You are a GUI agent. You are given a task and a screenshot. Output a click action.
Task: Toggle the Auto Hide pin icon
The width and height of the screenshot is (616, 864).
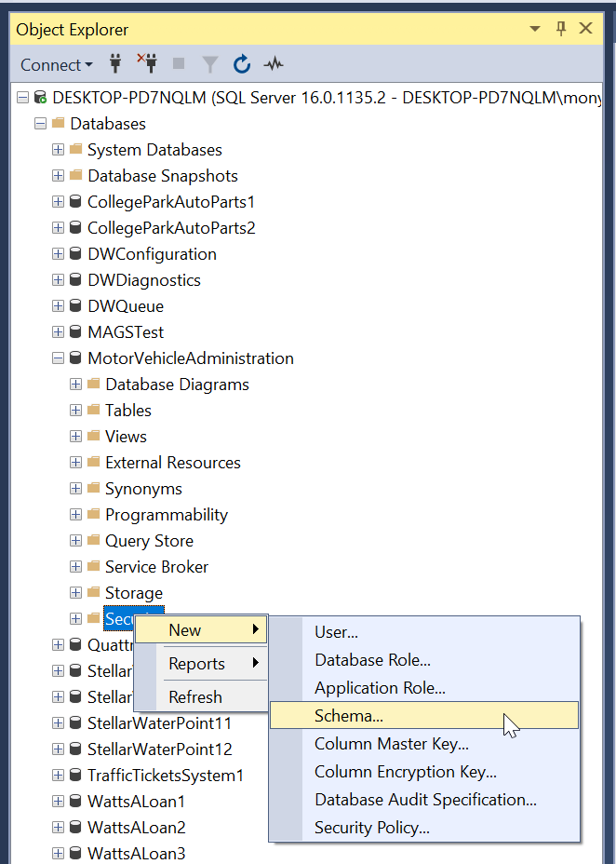click(561, 29)
